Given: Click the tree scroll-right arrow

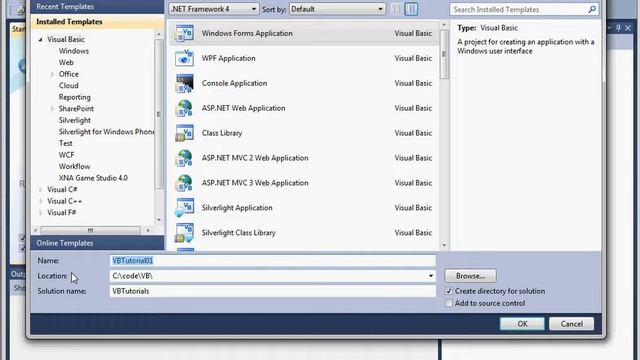Looking at the screenshot, I should point(148,231).
